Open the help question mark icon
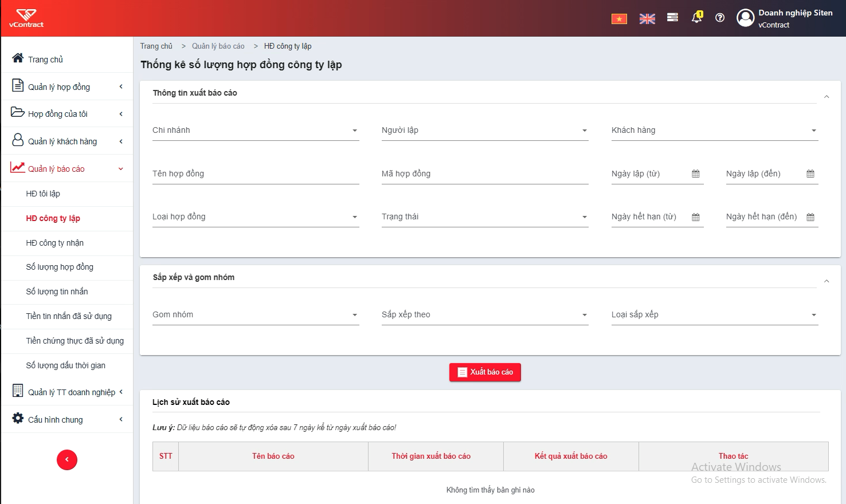 pyautogui.click(x=720, y=18)
